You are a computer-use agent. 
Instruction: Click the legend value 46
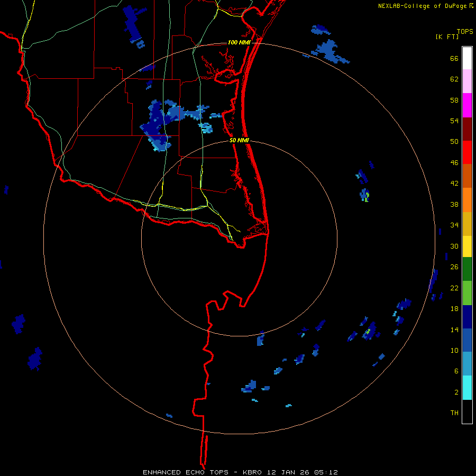click(454, 162)
